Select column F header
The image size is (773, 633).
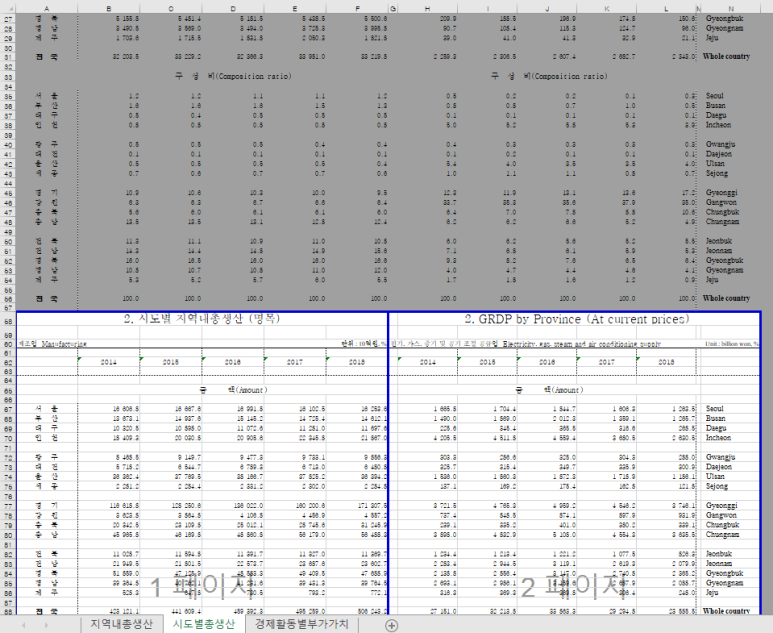(x=357, y=8)
